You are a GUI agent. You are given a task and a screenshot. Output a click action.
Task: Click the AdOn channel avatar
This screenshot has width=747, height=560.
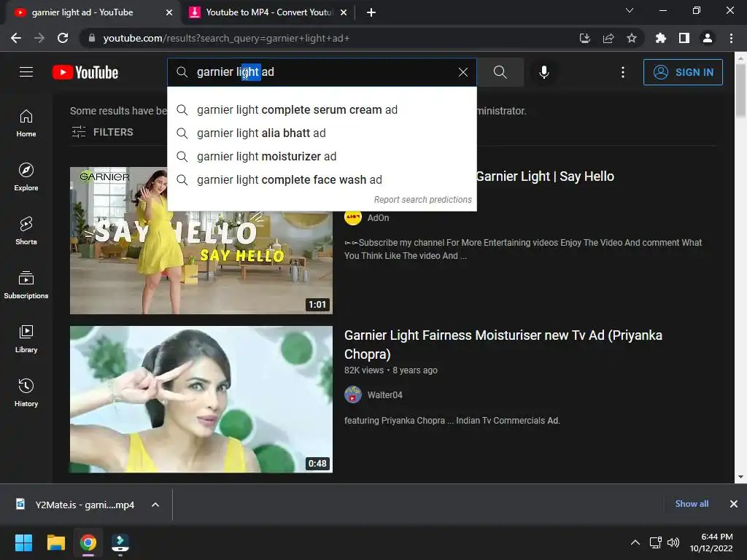click(353, 217)
